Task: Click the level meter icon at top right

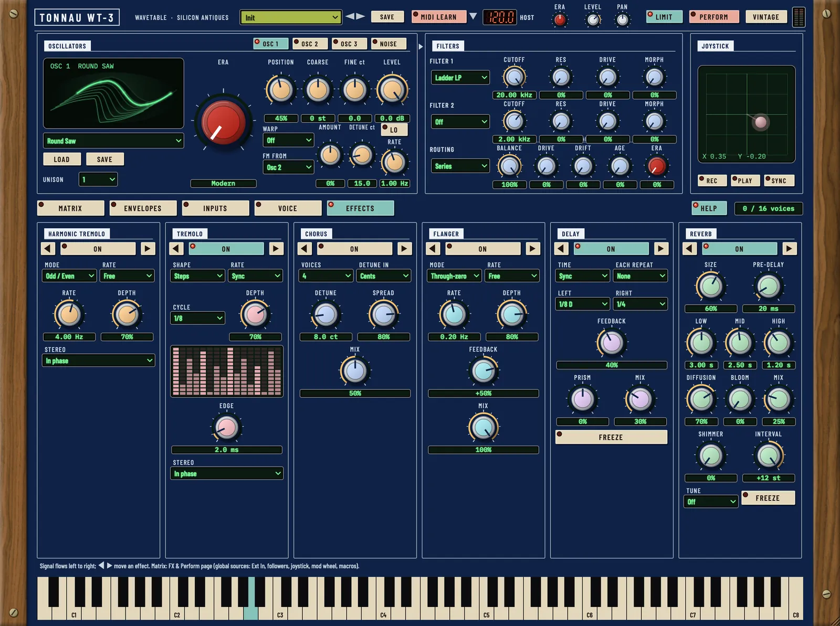Action: tap(799, 17)
